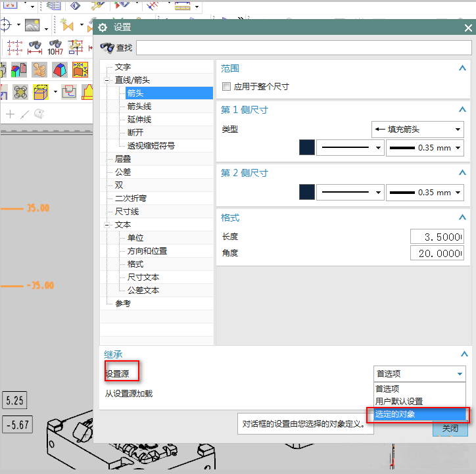Click the 10H7 tolerance lookup icon

click(55, 47)
